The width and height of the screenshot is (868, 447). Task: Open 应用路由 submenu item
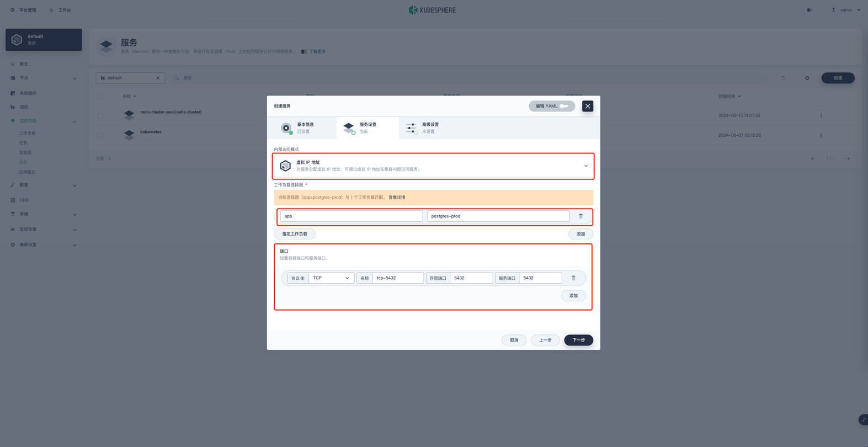click(28, 172)
